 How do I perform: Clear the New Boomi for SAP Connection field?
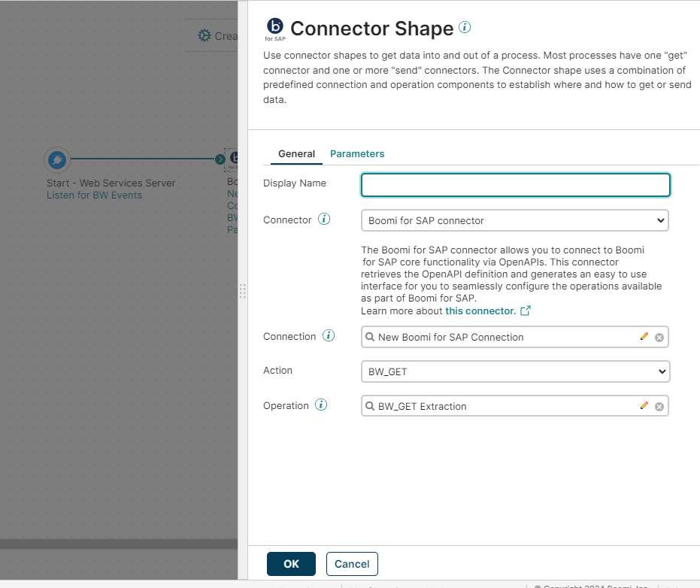pyautogui.click(x=659, y=337)
